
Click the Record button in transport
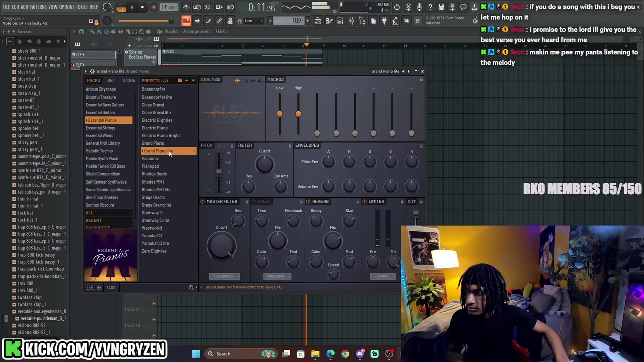coord(154,7)
